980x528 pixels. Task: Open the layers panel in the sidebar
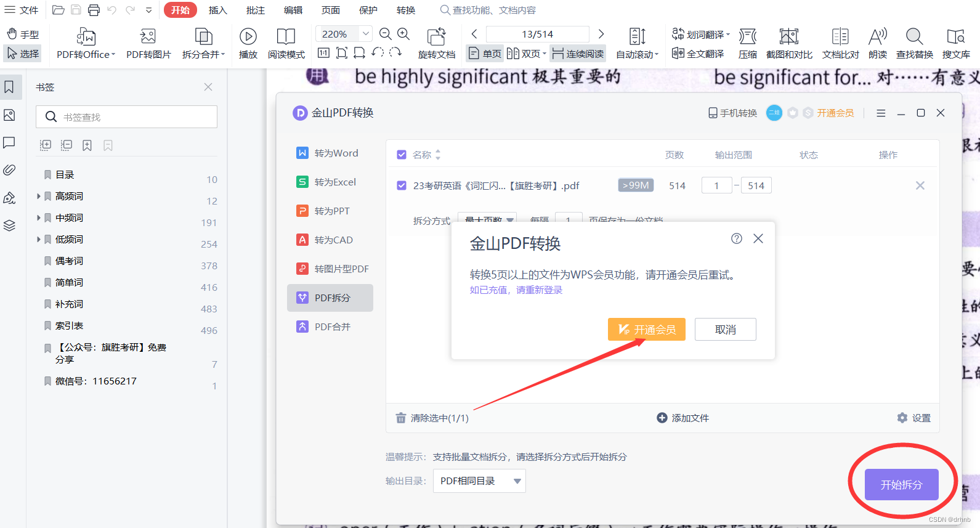click(9, 225)
